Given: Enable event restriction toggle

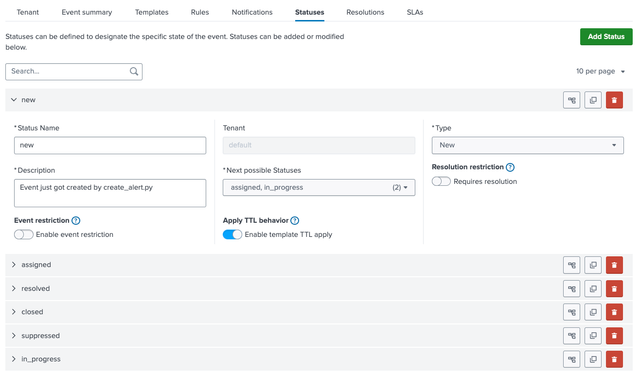Looking at the screenshot, I should click(24, 235).
